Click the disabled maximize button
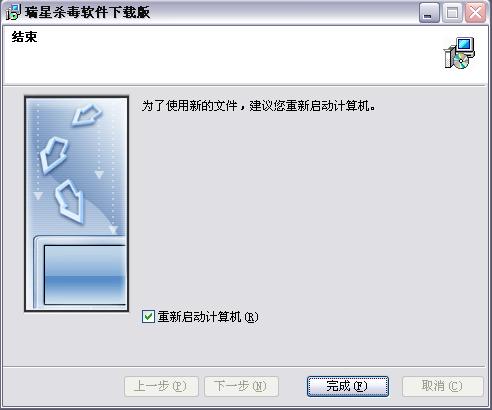492x410 pixels. [x=452, y=13]
